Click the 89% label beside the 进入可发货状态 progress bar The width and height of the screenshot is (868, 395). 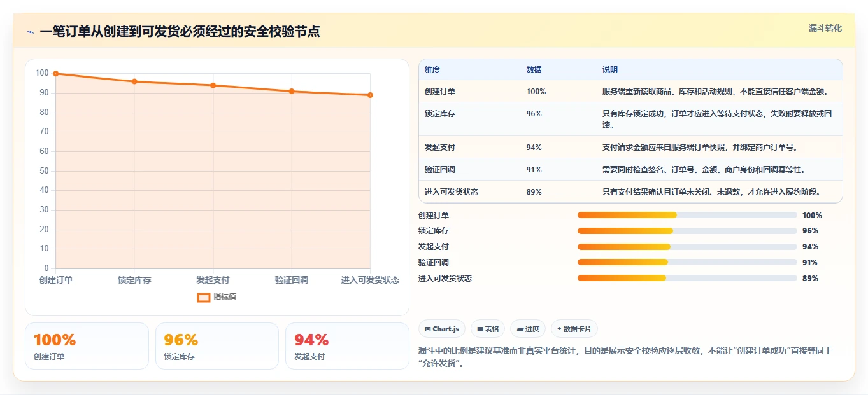(x=810, y=279)
